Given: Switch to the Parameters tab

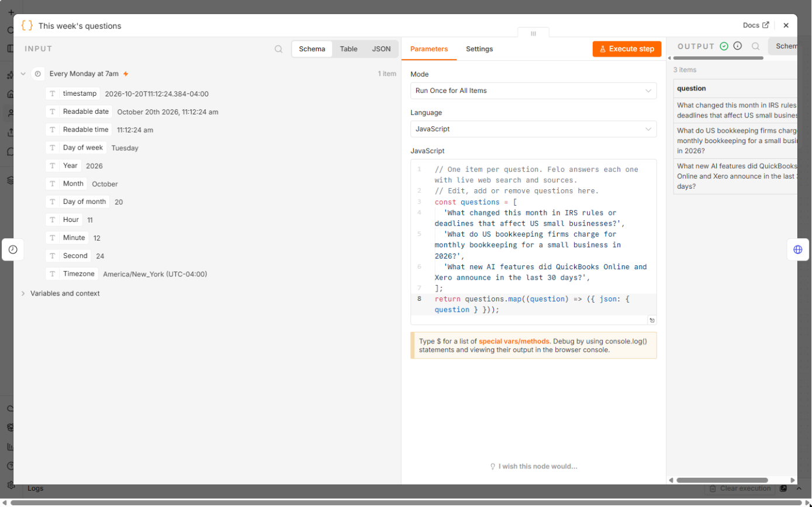Looking at the screenshot, I should click(429, 49).
